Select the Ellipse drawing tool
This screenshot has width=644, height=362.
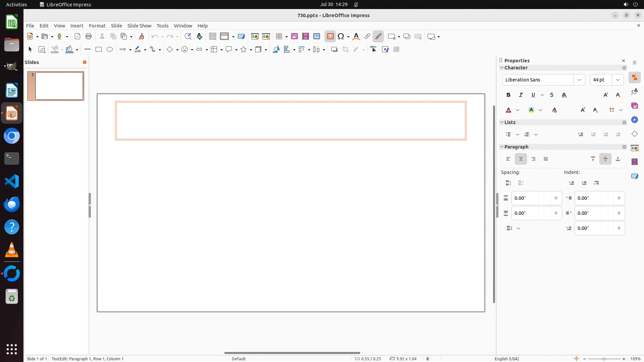110,50
